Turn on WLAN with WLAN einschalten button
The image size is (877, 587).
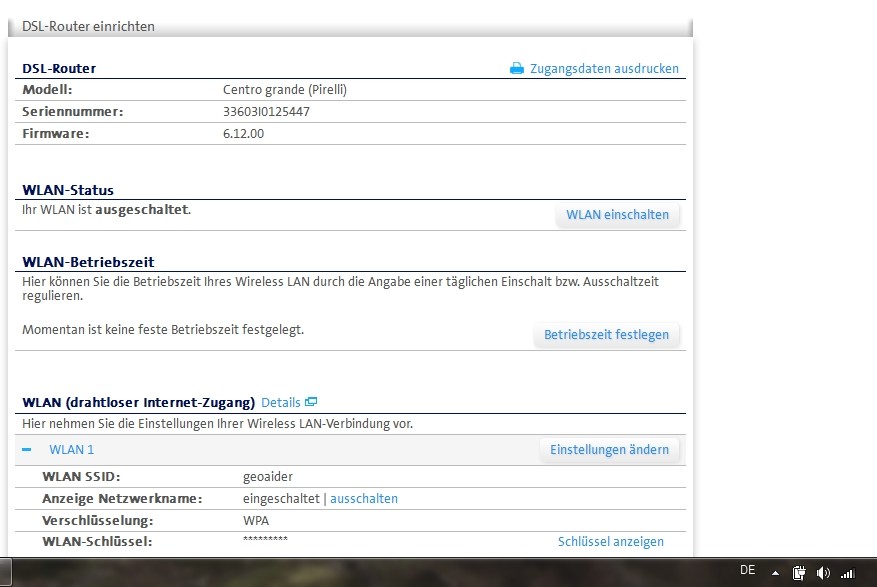pos(617,215)
